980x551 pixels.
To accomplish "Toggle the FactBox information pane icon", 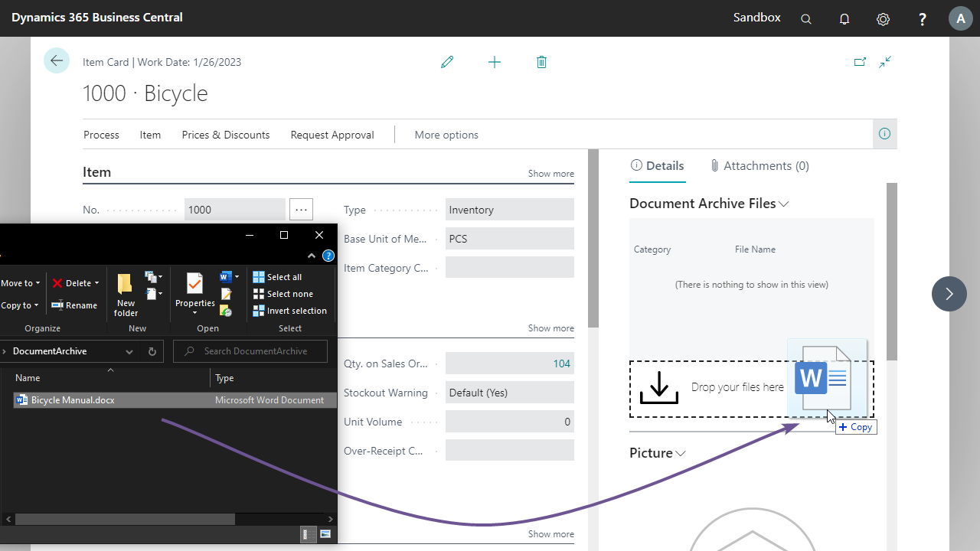I will (x=884, y=134).
